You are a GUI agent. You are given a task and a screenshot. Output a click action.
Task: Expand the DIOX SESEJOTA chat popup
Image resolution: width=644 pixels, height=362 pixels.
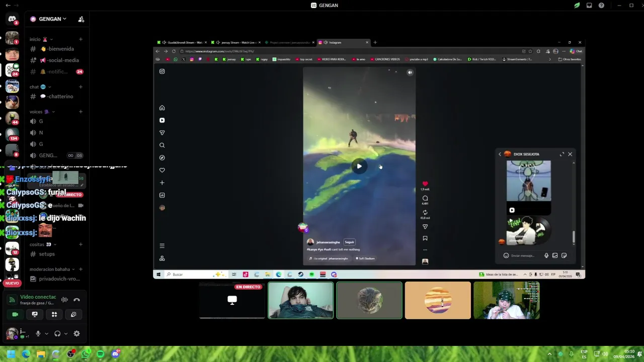[x=562, y=154]
